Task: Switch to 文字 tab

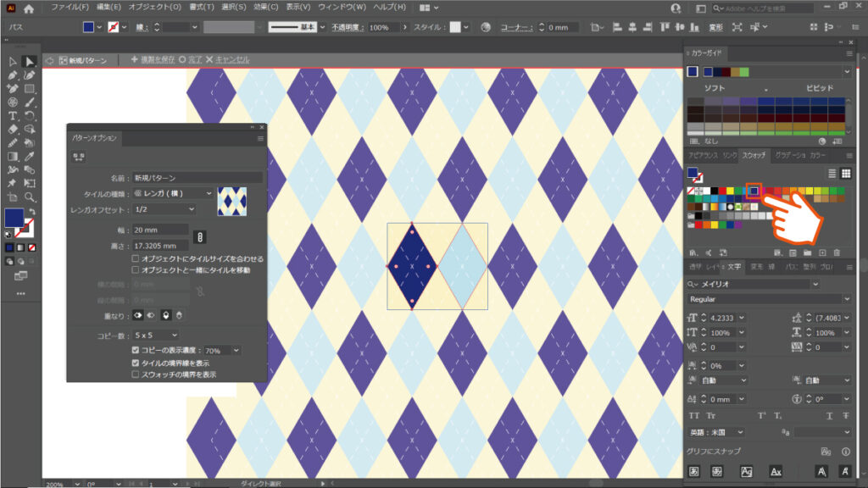Action: pos(734,267)
